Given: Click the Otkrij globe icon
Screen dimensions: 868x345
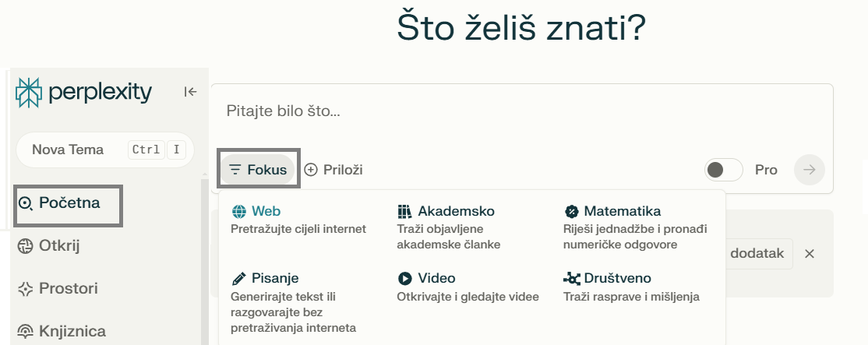Looking at the screenshot, I should coord(26,247).
